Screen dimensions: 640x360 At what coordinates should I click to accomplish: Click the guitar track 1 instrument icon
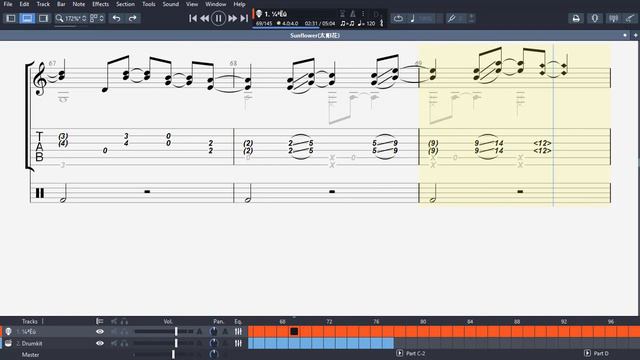click(x=8, y=331)
